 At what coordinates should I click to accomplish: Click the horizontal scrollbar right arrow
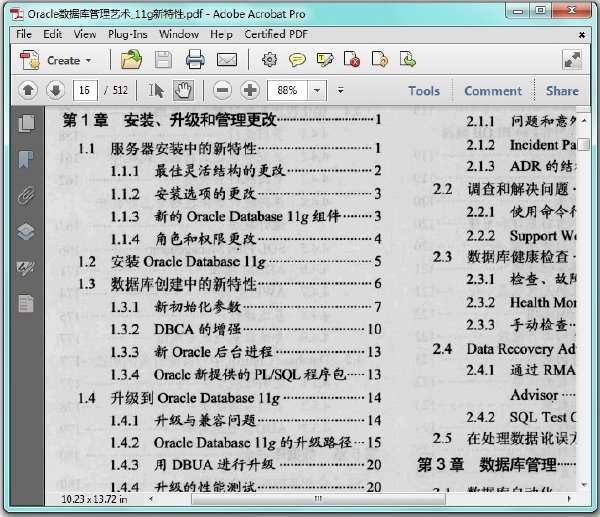[569, 499]
